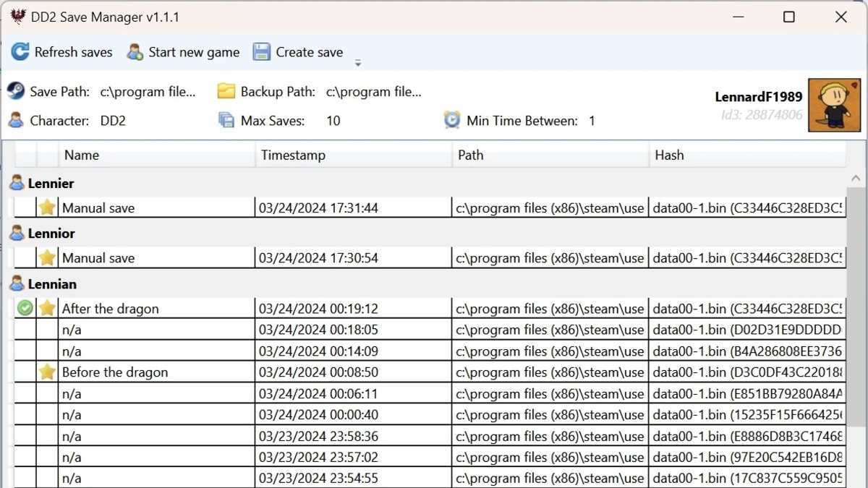The image size is (868, 488).
Task: Click the Max Saves icon
Action: pyautogui.click(x=226, y=120)
